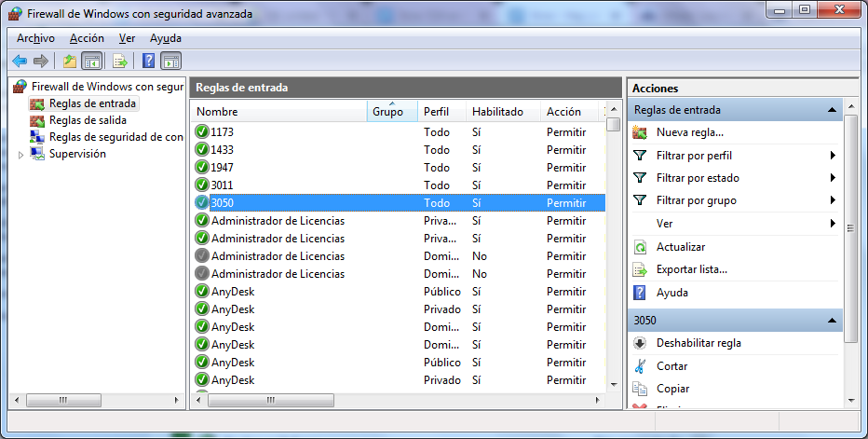Click the tree pane horizontal scrollbar thumb

pyautogui.click(x=63, y=400)
